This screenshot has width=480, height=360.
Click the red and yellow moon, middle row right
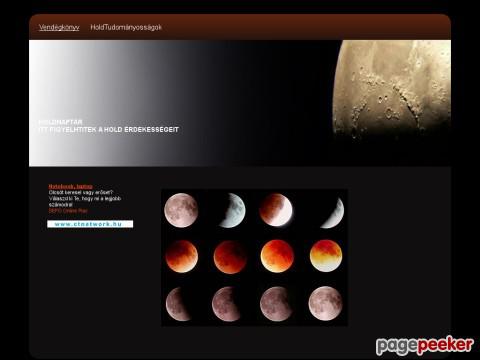(326, 256)
